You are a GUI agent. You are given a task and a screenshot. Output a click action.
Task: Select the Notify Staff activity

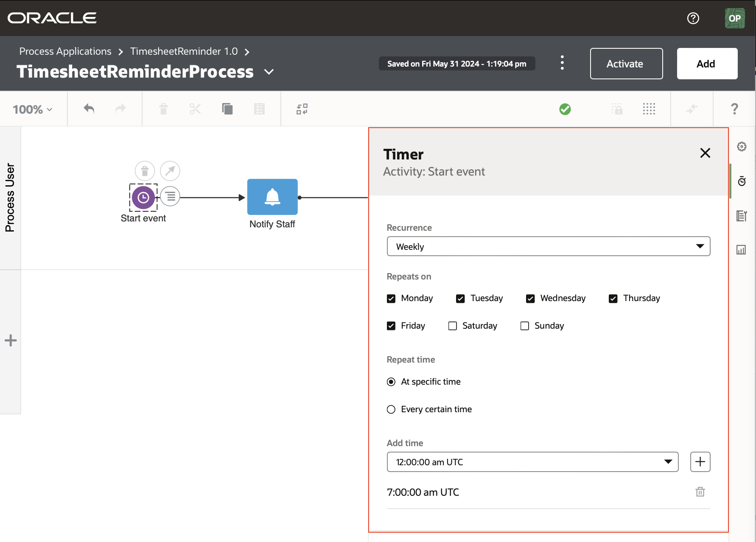[x=272, y=197]
